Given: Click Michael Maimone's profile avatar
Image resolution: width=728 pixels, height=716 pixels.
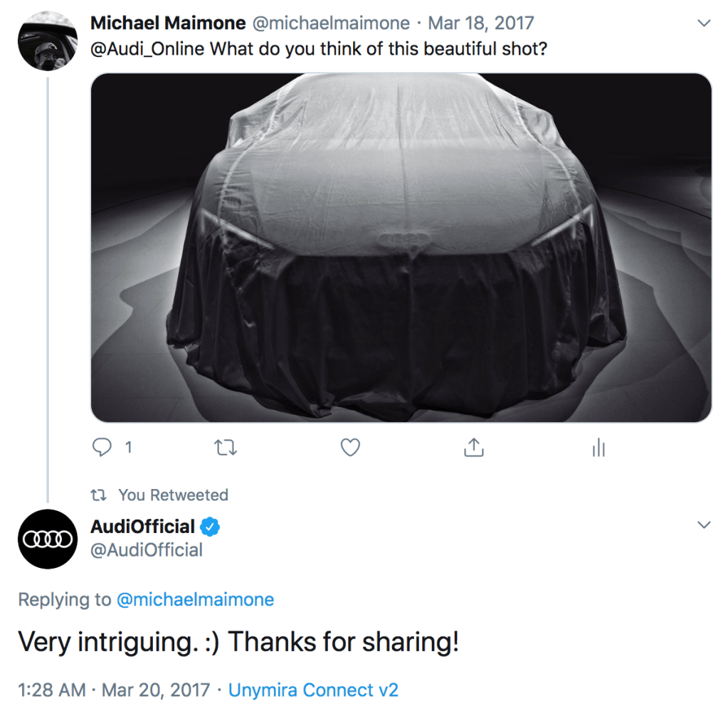Looking at the screenshot, I should tap(47, 41).
